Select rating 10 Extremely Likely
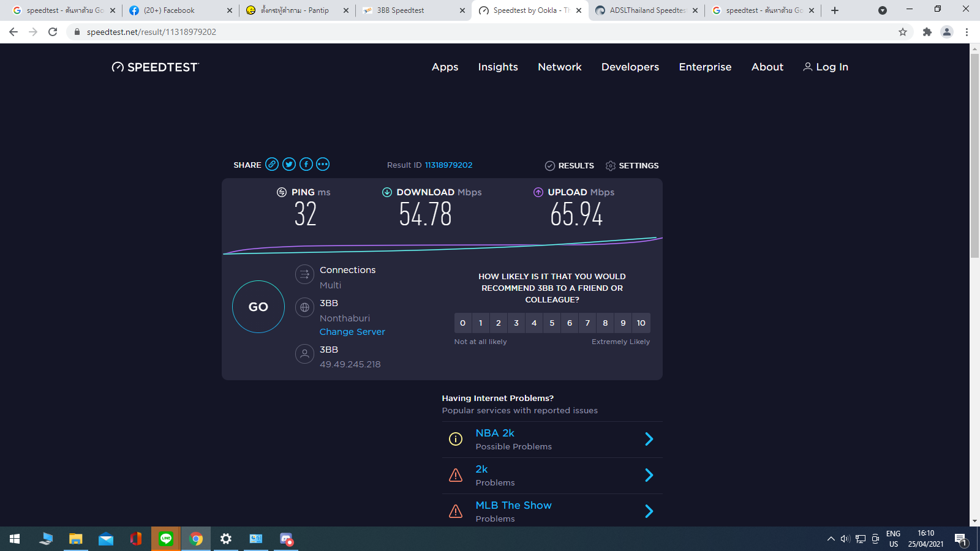 click(x=641, y=323)
